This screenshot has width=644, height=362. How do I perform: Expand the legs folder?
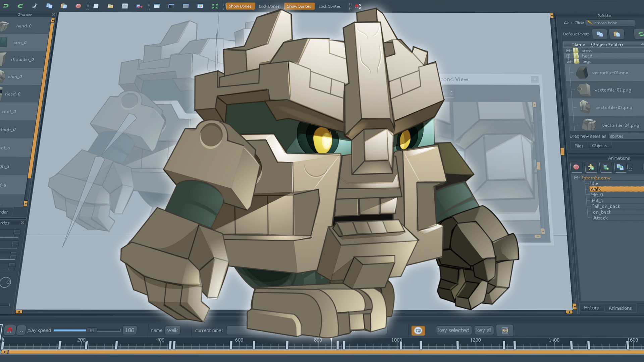point(568,61)
